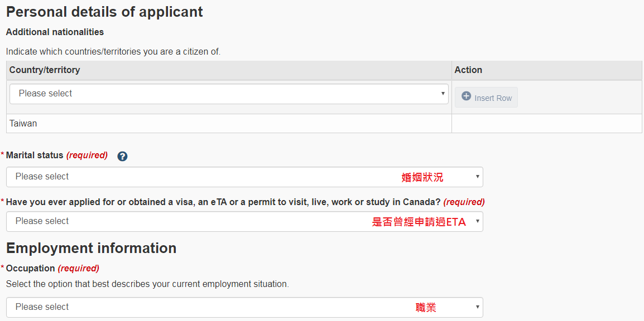Open the Marital status dropdown
Viewport: 644px width, 321px height.
[244, 177]
